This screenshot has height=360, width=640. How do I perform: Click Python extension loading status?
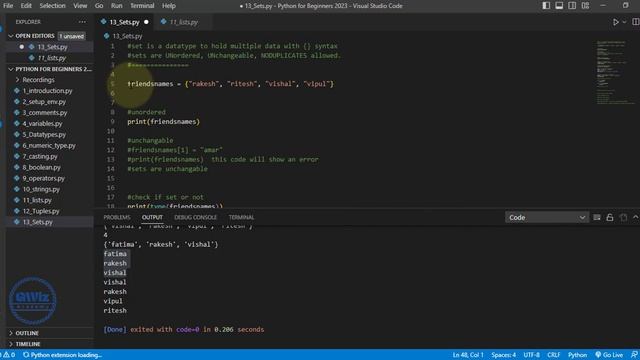pyautogui.click(x=62, y=355)
